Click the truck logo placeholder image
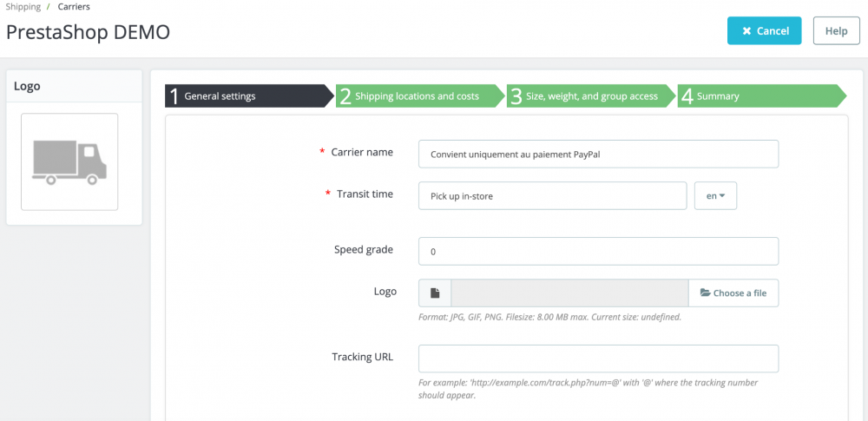This screenshot has height=421, width=868. coord(69,161)
